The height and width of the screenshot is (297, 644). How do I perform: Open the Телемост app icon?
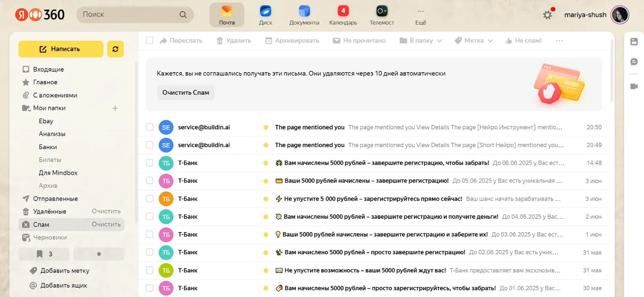[382, 15]
